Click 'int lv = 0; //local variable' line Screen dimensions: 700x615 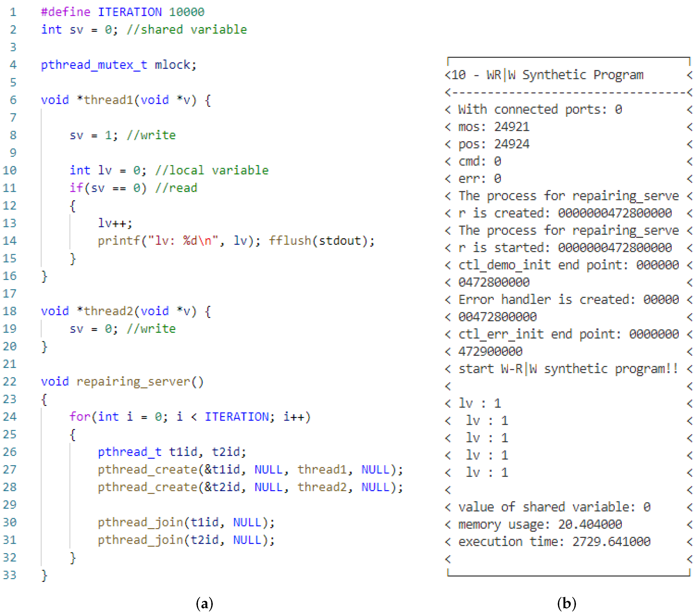click(169, 170)
